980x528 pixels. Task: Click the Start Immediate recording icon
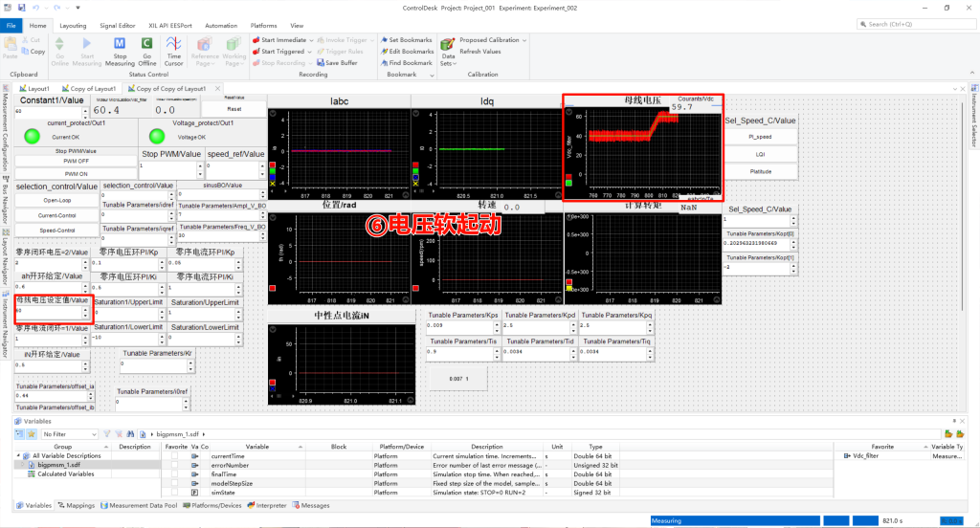click(256, 40)
